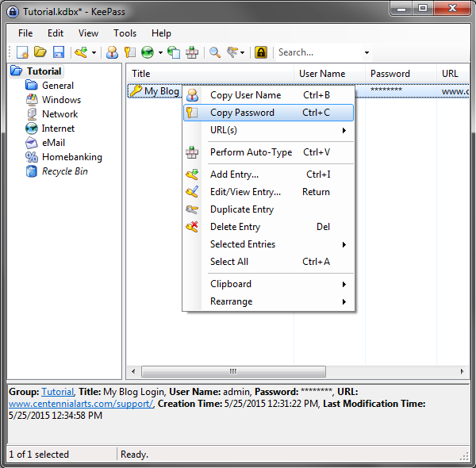
Task: Sort by the Password column header
Action: 401,74
